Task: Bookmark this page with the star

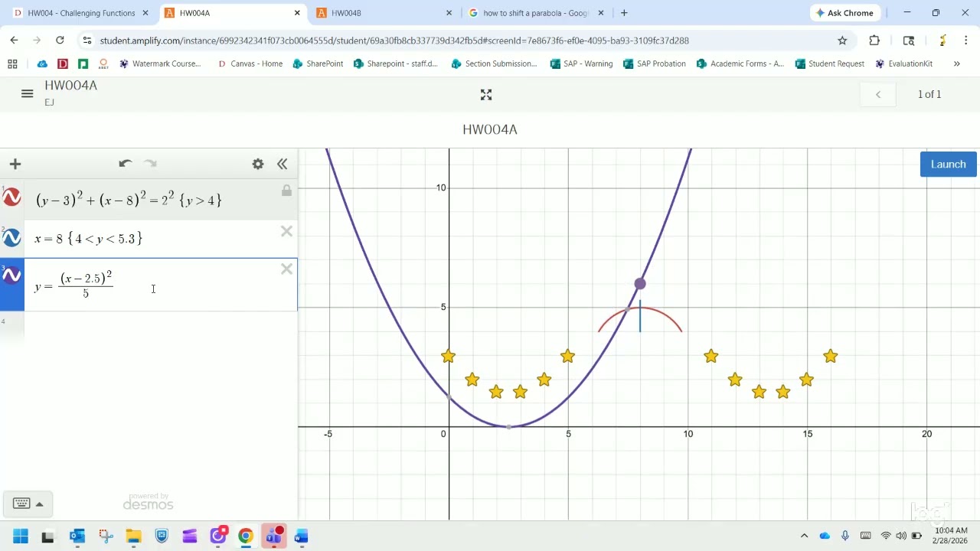Action: point(842,41)
